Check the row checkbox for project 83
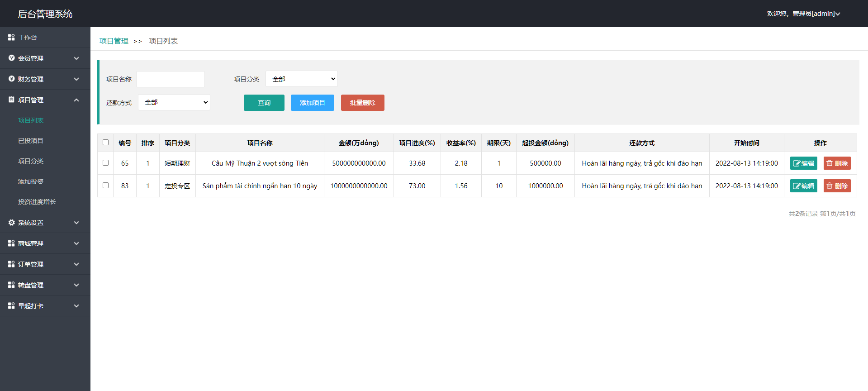This screenshot has height=391, width=868. coord(105,186)
